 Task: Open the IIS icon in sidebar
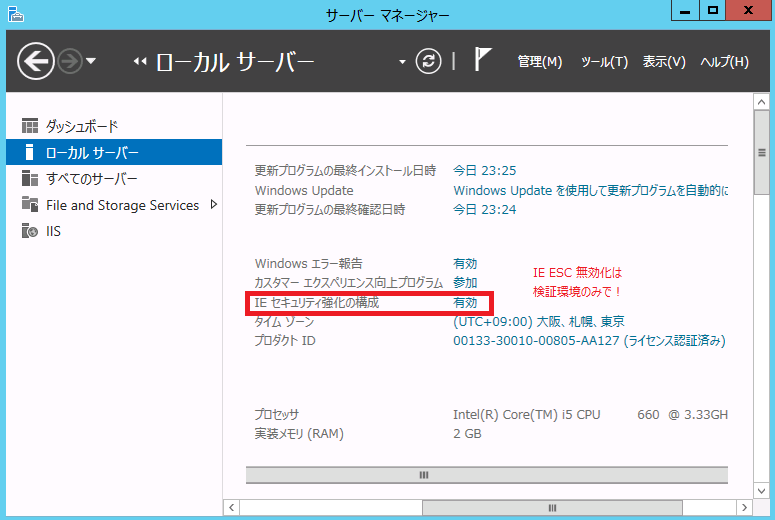pos(30,231)
